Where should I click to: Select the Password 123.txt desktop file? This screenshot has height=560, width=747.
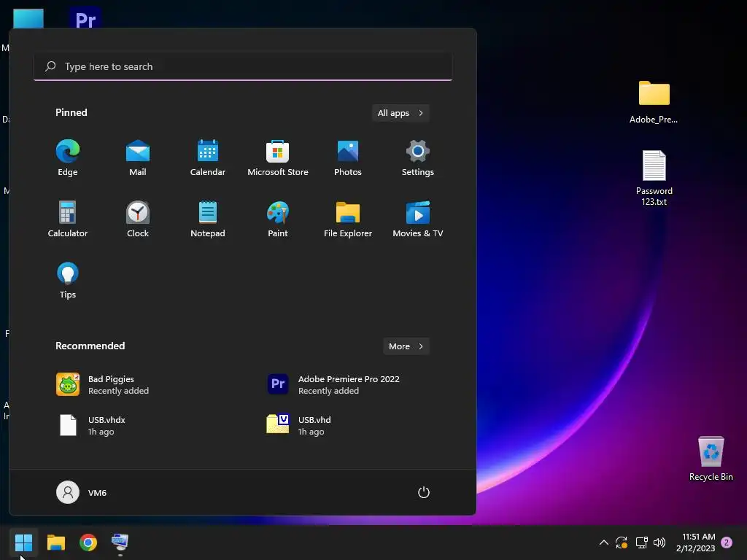click(x=654, y=178)
